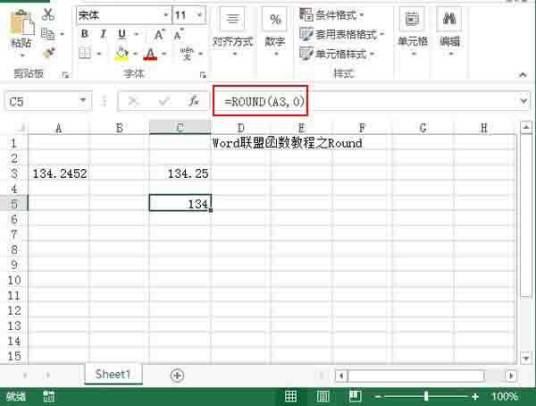Image resolution: width=536 pixels, height=406 pixels.
Task: Open the fill color dropdown arrow
Action: coord(135,54)
